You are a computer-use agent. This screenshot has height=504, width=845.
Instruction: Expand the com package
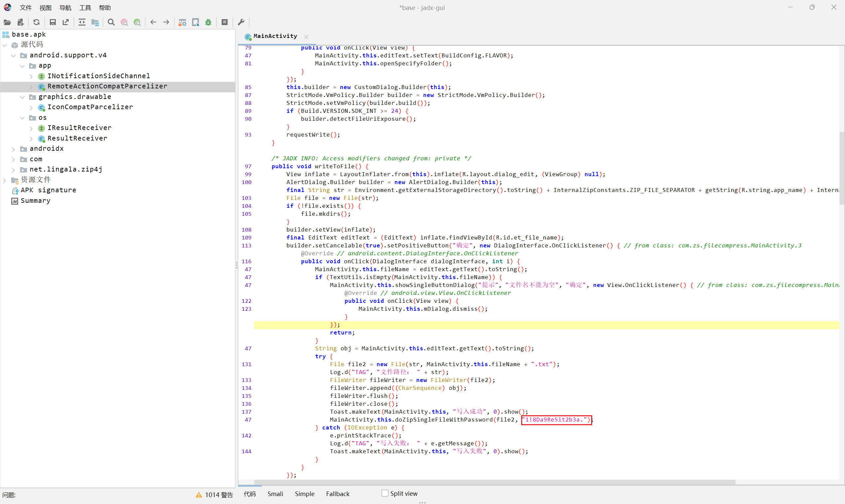click(14, 159)
